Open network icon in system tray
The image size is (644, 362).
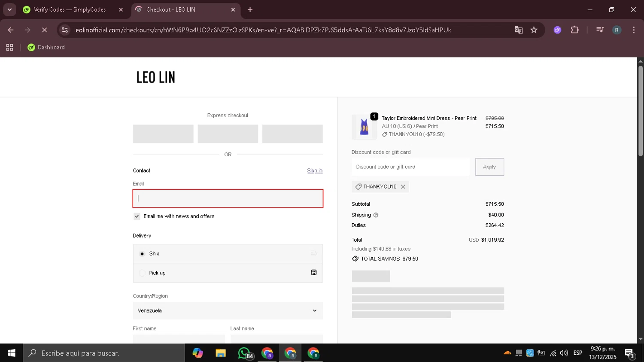coord(553,353)
